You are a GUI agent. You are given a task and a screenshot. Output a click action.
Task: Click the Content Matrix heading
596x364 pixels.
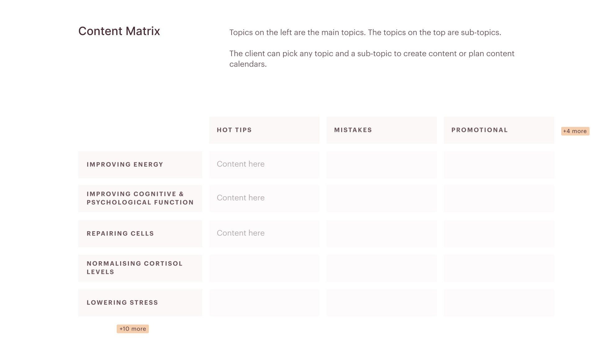click(119, 31)
